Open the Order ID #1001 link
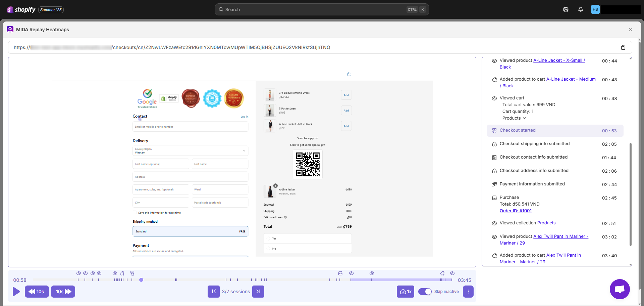Viewport: 644px width, 306px height. point(516,211)
